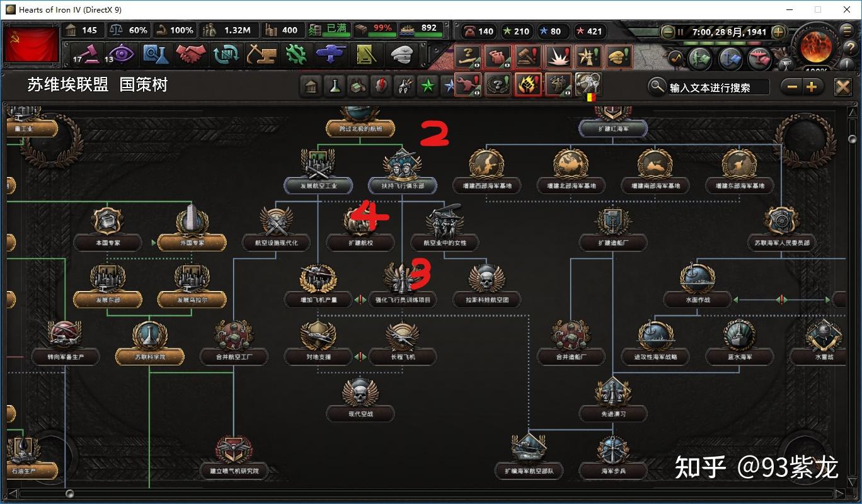Open the main menu hamburger button

click(x=848, y=29)
